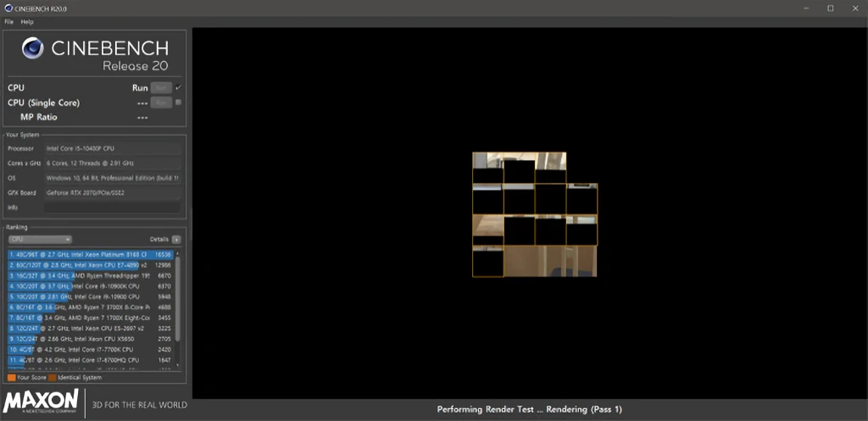Click the scroll up arrow of ranking list
The width and height of the screenshot is (868, 421).
tap(178, 252)
